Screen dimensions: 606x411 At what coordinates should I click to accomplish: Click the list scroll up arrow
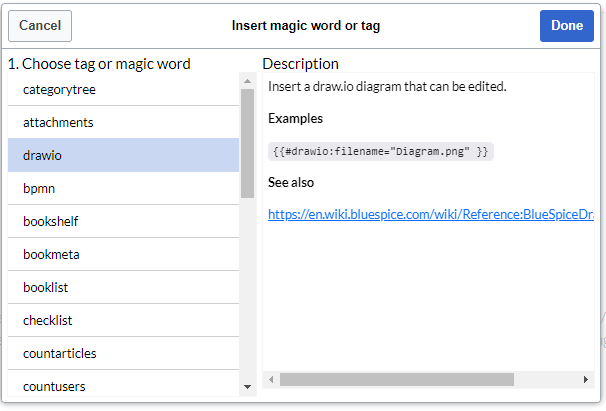pos(247,81)
